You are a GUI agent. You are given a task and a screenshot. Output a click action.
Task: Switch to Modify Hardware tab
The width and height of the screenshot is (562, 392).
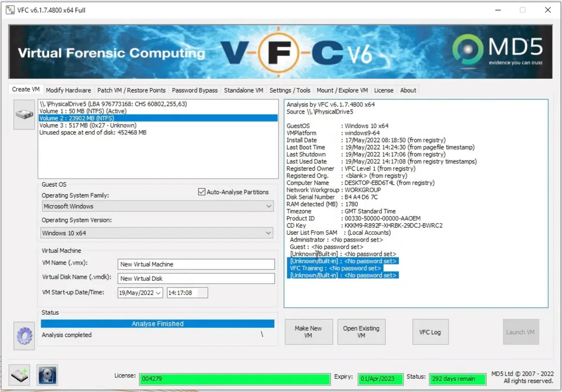click(68, 90)
